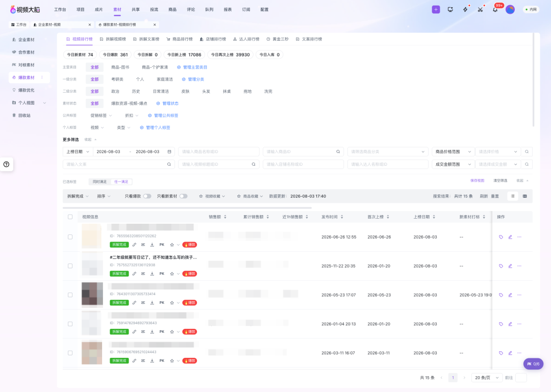The height and width of the screenshot is (392, 551).
Task: Open the help question mark icon
Action: (x=6, y=164)
